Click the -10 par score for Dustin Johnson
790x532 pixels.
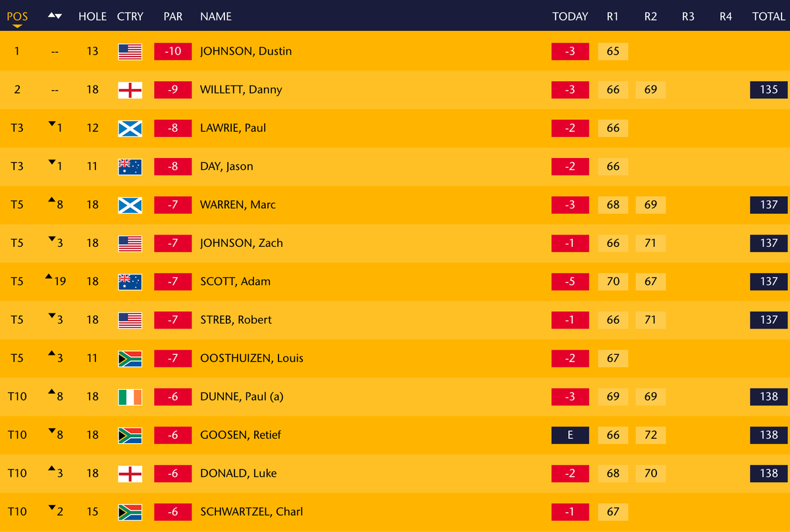tap(172, 51)
